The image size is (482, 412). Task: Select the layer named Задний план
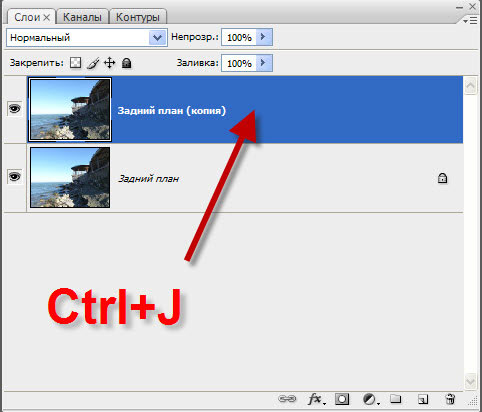(x=233, y=178)
